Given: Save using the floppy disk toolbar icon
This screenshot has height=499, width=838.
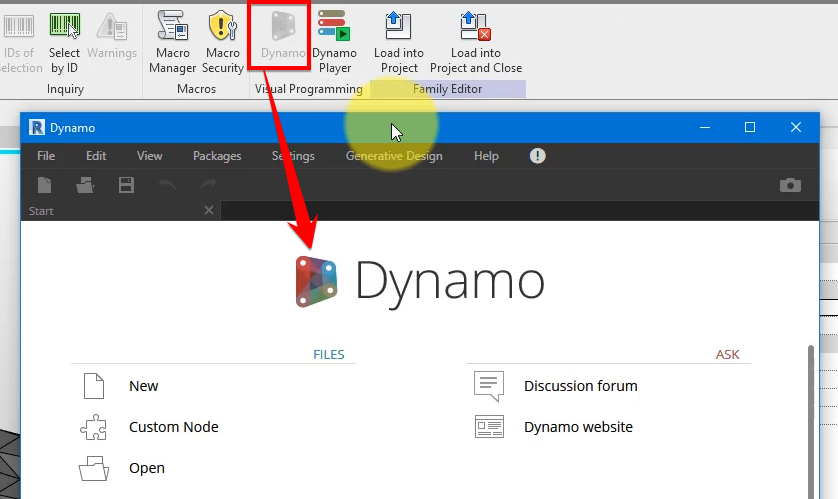Looking at the screenshot, I should [126, 185].
